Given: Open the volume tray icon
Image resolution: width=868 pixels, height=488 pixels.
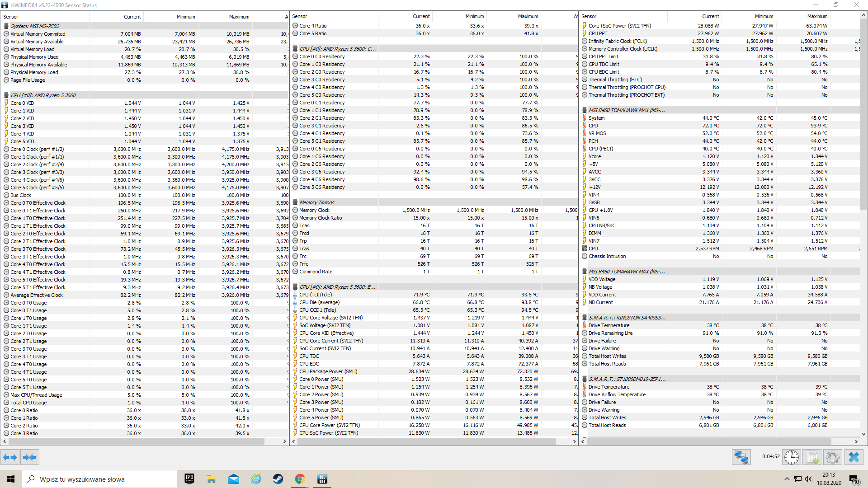Looking at the screenshot, I should pyautogui.click(x=808, y=479).
